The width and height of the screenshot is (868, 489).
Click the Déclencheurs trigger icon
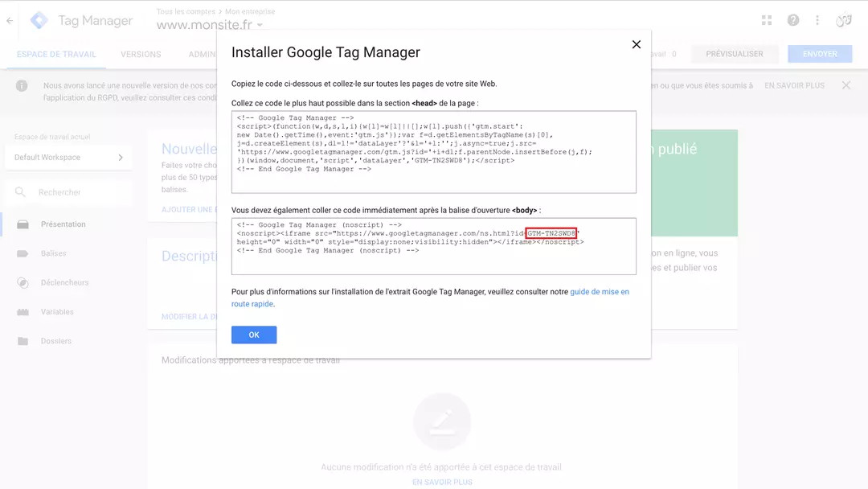[x=23, y=282]
